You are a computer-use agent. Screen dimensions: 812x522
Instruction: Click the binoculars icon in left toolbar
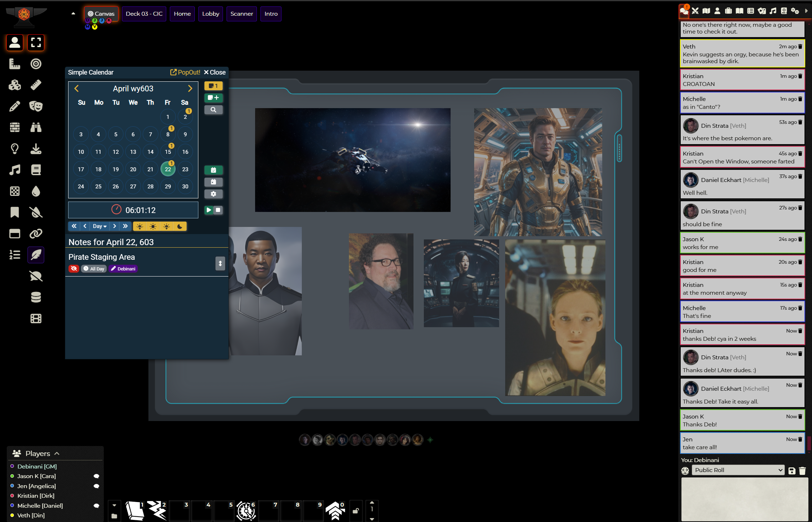pos(36,127)
